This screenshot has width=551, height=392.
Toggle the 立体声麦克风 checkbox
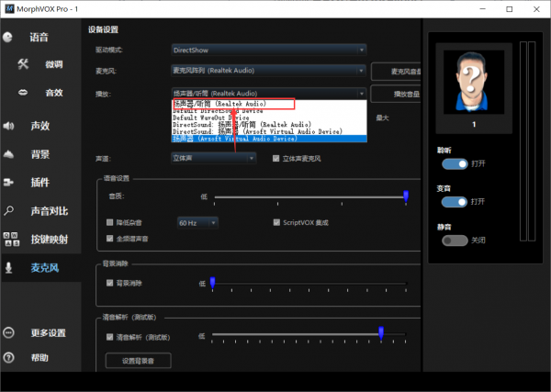pos(275,159)
